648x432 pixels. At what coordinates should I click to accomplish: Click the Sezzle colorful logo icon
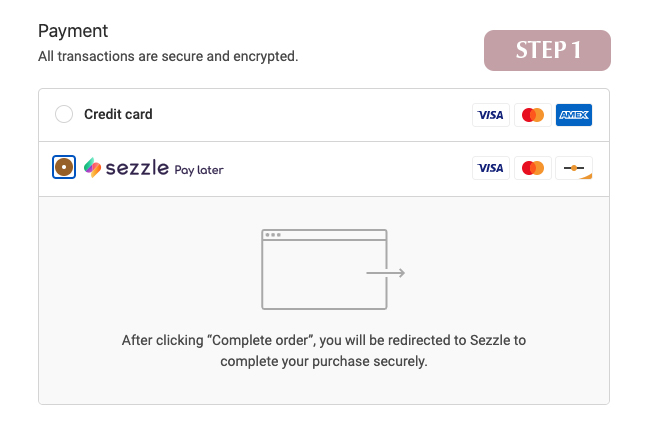92,167
